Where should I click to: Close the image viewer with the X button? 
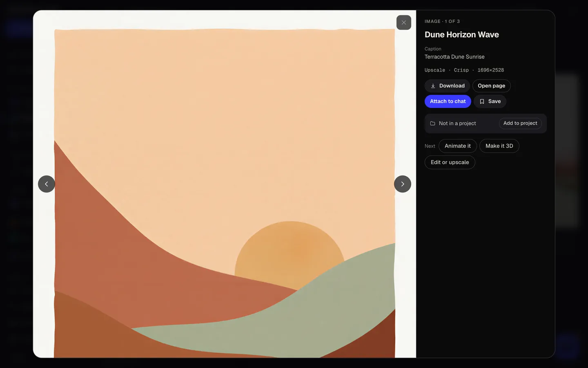(x=403, y=22)
